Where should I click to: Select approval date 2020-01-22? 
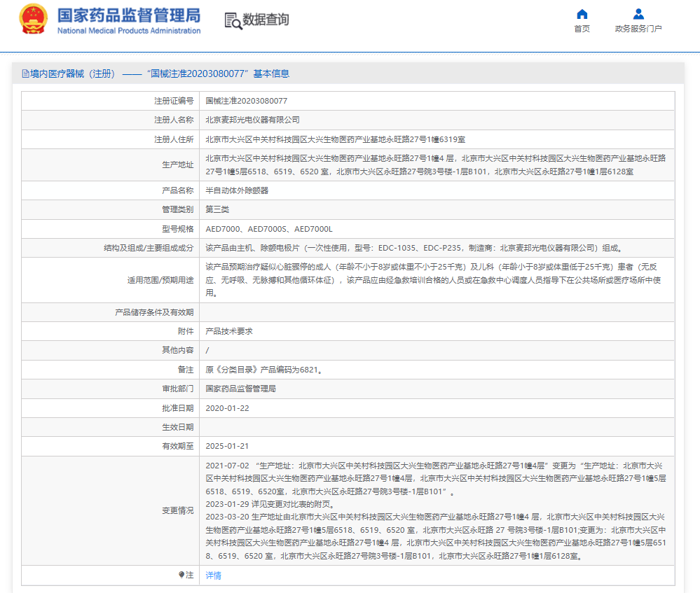(x=227, y=408)
